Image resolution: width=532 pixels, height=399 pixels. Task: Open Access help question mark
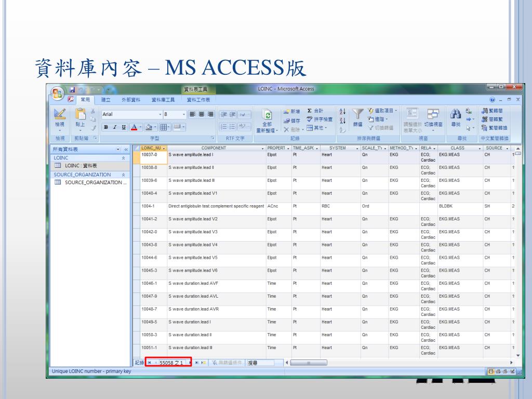pos(493,100)
